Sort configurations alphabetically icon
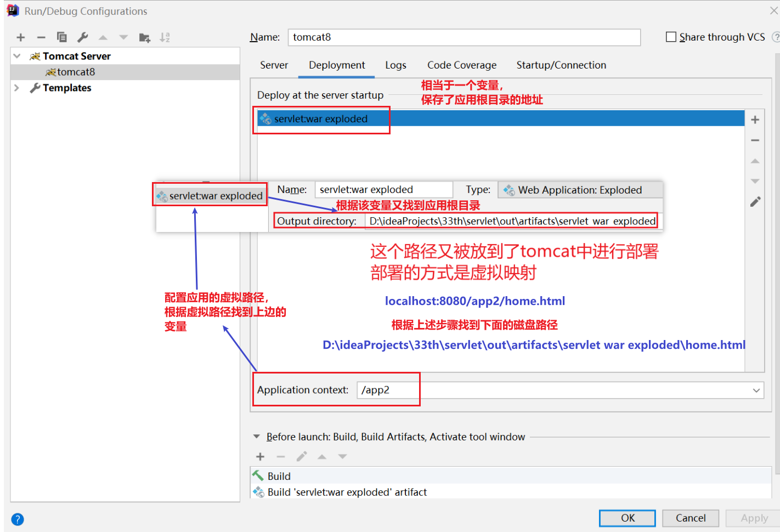This screenshot has width=780, height=532. click(165, 37)
